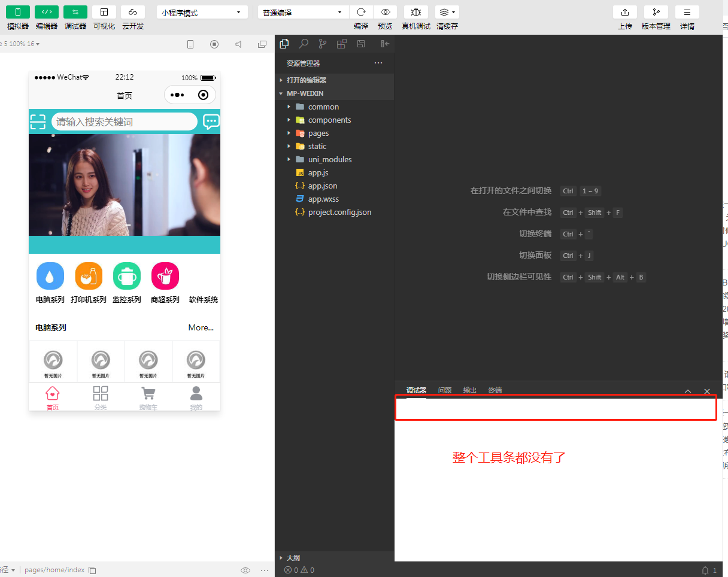Viewport: 728px width, 577px height.
Task: Open the app.json file
Action: tap(323, 186)
